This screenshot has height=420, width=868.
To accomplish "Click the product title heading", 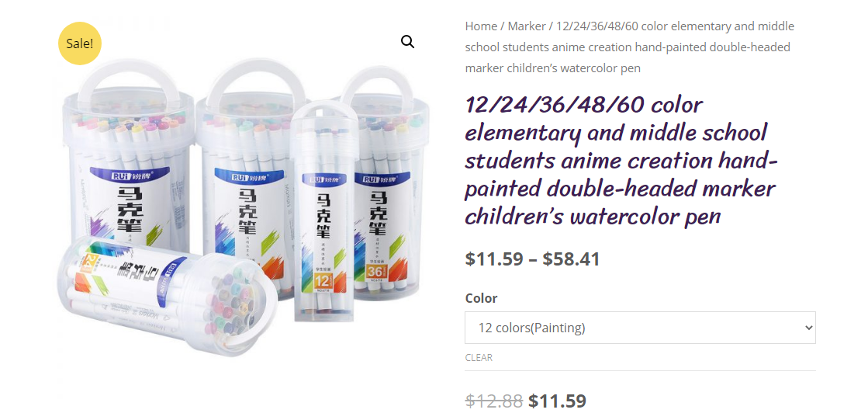I will pyautogui.click(x=621, y=160).
